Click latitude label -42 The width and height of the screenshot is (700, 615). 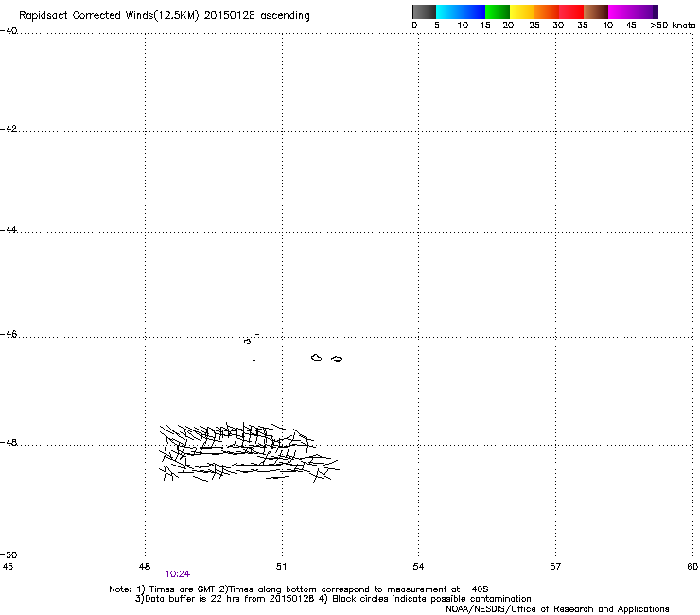pos(9,129)
